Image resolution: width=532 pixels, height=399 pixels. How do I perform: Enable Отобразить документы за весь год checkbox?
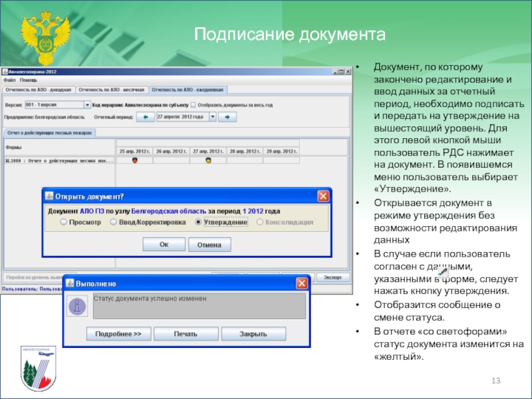pyautogui.click(x=194, y=104)
